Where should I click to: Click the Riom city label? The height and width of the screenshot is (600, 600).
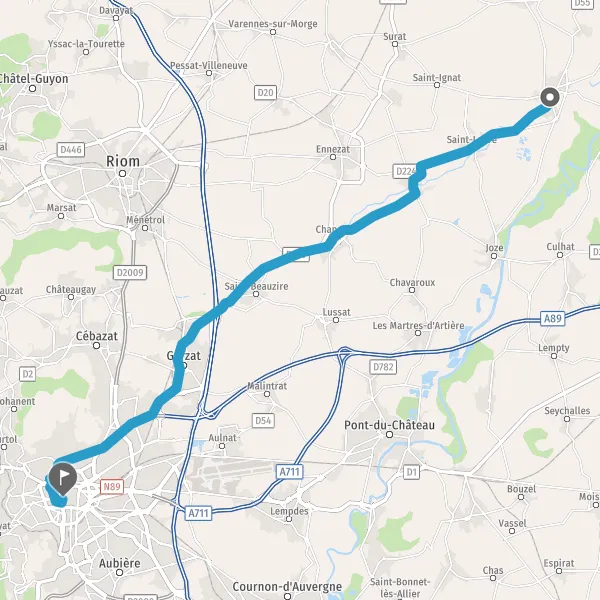[123, 161]
